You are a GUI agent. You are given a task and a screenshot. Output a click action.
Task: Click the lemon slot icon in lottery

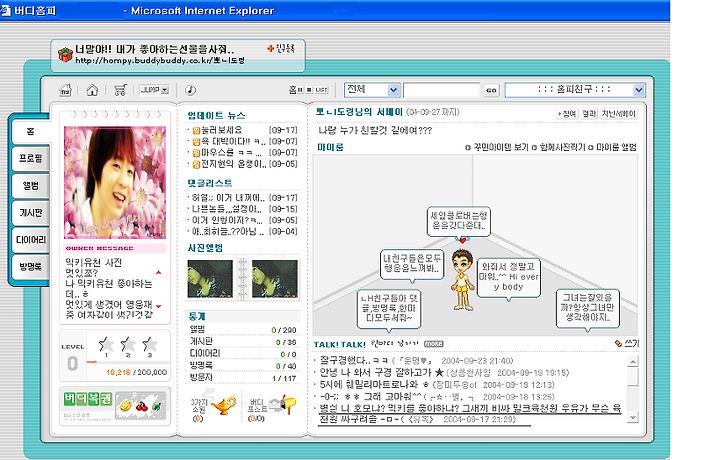[x=125, y=406]
